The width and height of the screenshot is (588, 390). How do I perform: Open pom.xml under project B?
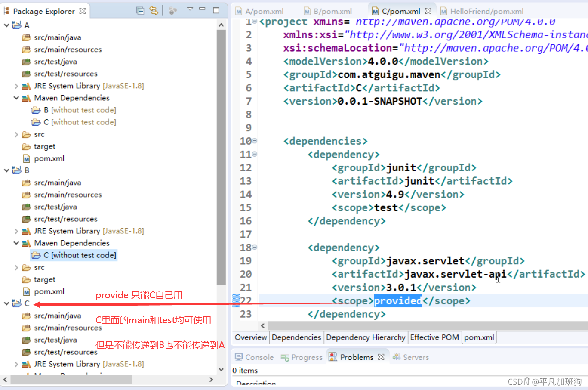(49, 291)
